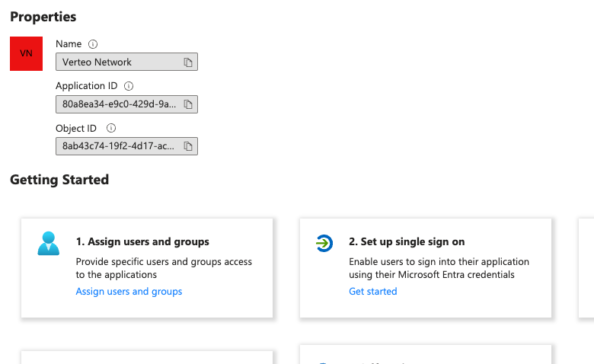The height and width of the screenshot is (364, 594).
Task: Copy the Application ID to clipboard
Action: point(188,104)
